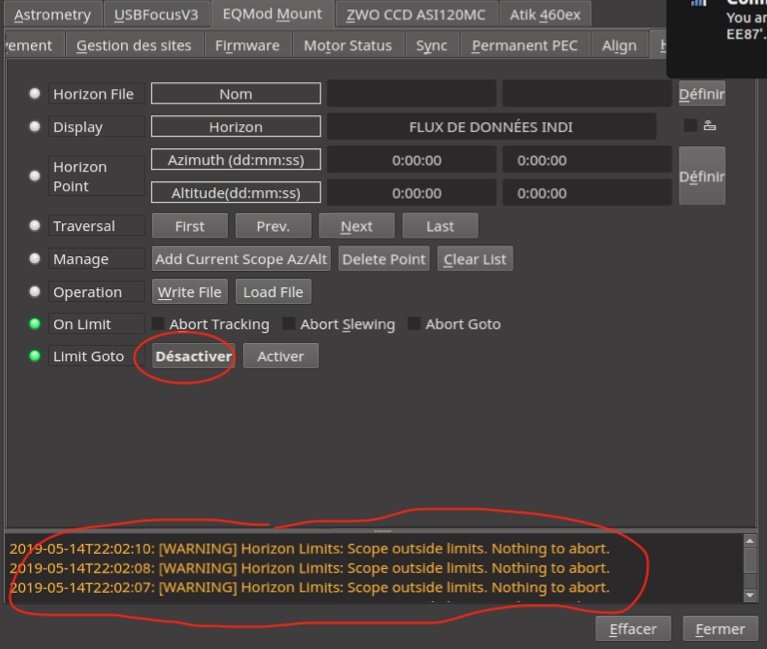Go to Prev. horizon point
The image size is (767, 649).
273,226
